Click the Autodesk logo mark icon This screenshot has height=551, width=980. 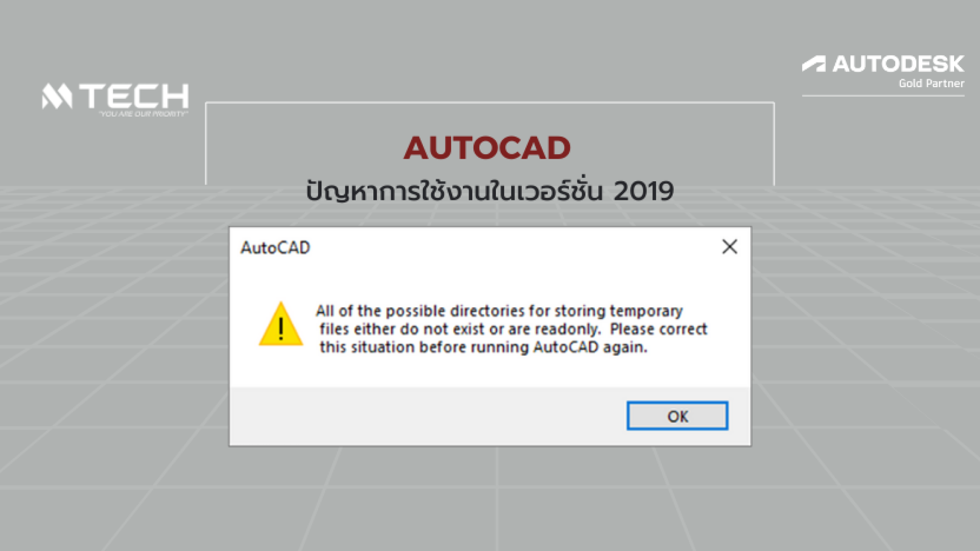pos(814,64)
